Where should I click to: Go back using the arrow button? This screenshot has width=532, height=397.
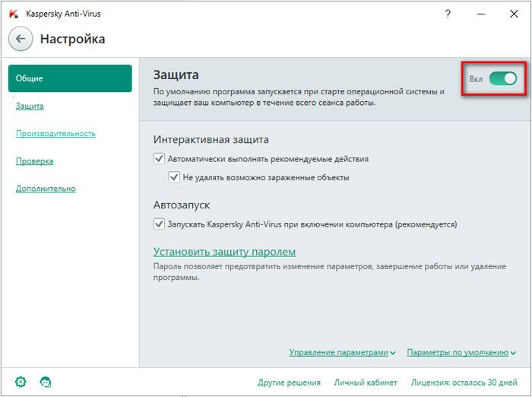pyautogui.click(x=21, y=39)
